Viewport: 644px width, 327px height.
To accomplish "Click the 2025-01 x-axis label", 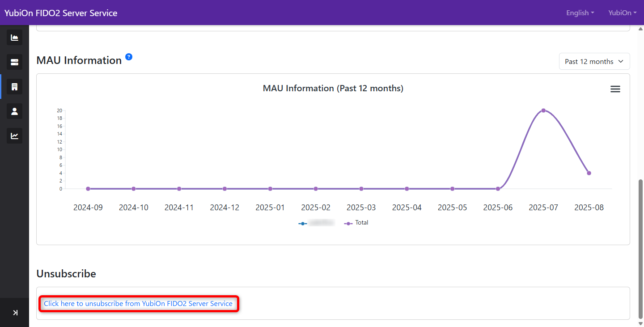I will point(270,208).
